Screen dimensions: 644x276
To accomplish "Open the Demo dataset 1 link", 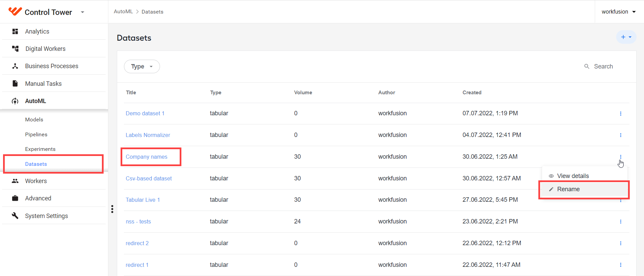I will [x=145, y=113].
